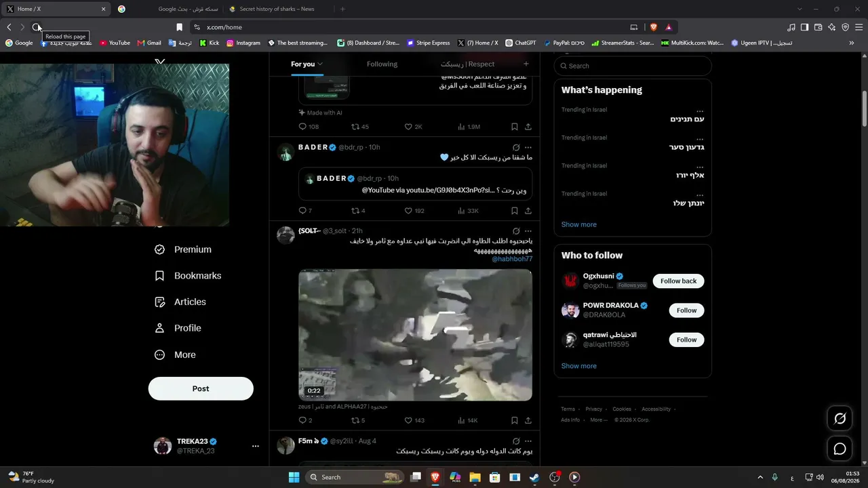
Task: Open the YouTube bookmark
Action: (x=115, y=43)
